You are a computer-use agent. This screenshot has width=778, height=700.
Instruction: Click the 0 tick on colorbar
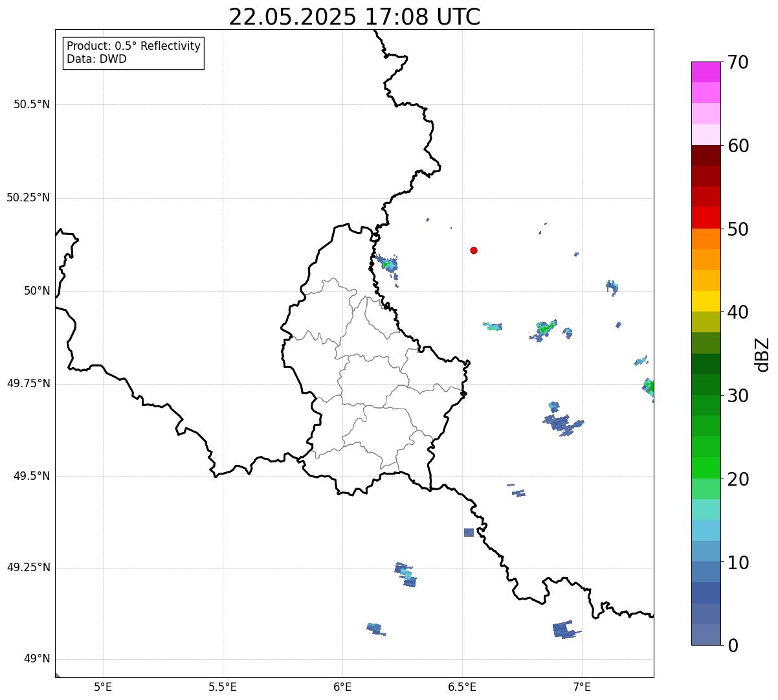pyautogui.click(x=733, y=646)
